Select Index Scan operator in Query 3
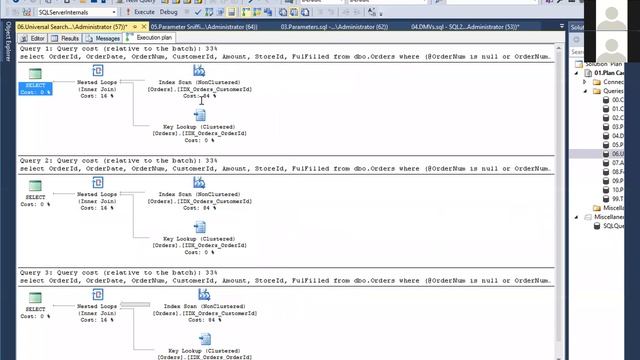640x360 pixels. point(205,306)
